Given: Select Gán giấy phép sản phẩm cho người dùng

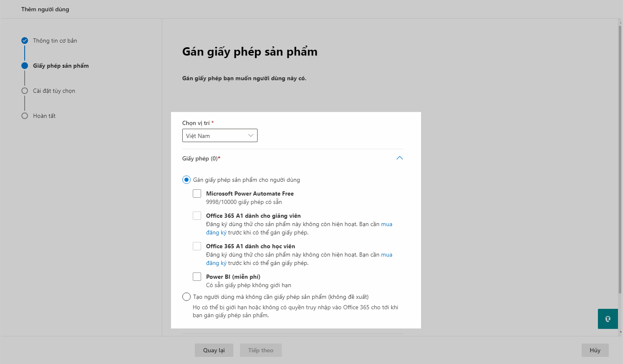Looking at the screenshot, I should point(186,180).
